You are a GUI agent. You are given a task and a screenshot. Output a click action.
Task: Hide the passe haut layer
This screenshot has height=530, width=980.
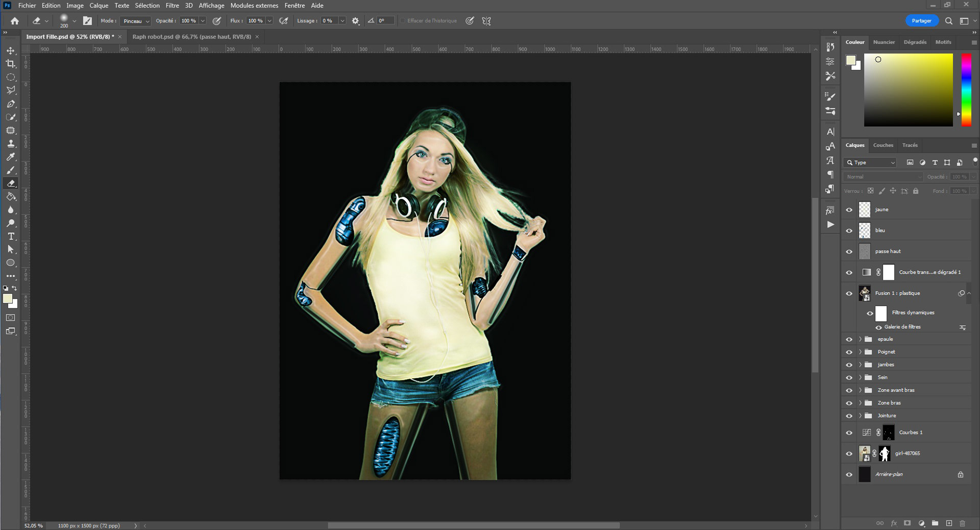pos(849,252)
